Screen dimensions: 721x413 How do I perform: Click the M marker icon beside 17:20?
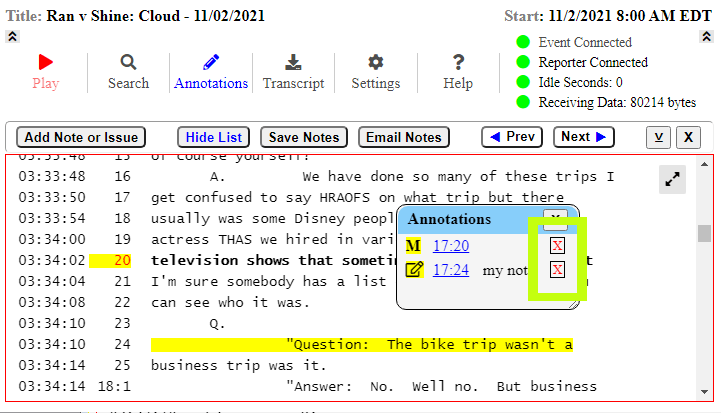(413, 246)
